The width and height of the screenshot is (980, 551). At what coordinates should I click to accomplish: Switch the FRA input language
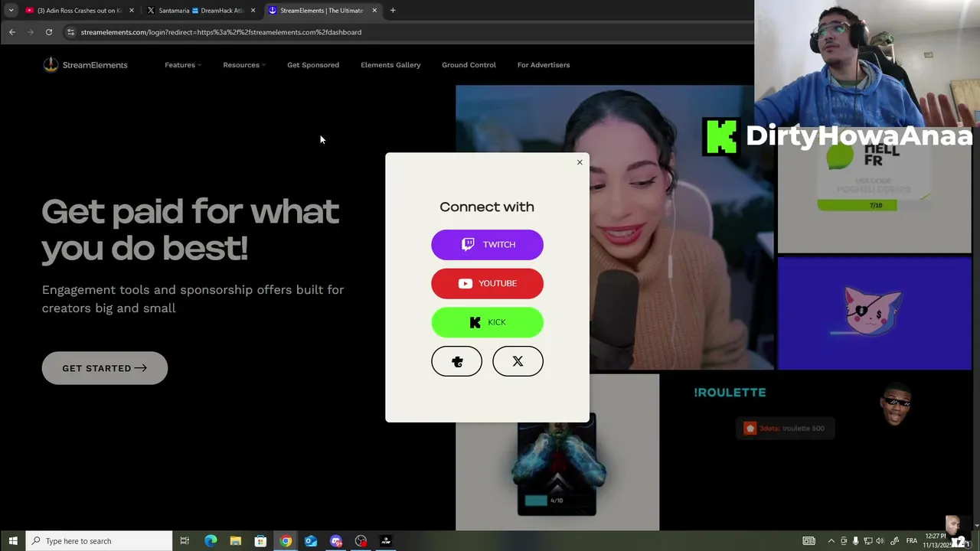912,541
